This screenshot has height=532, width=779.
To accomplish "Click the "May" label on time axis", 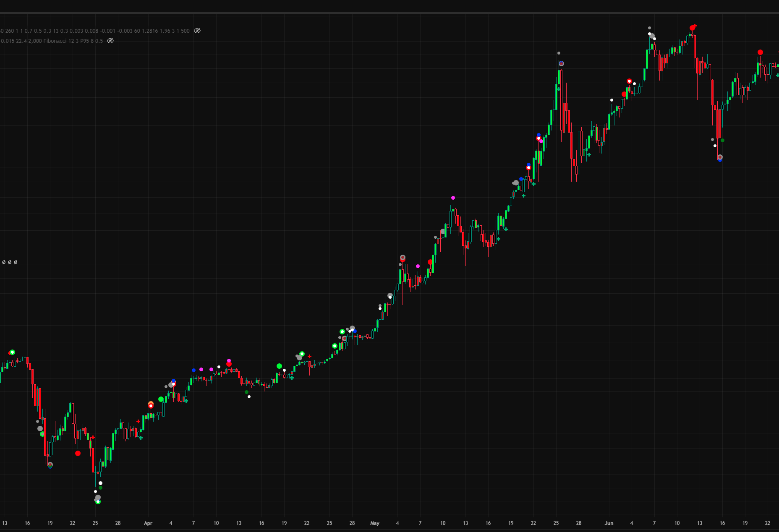I will [374, 523].
